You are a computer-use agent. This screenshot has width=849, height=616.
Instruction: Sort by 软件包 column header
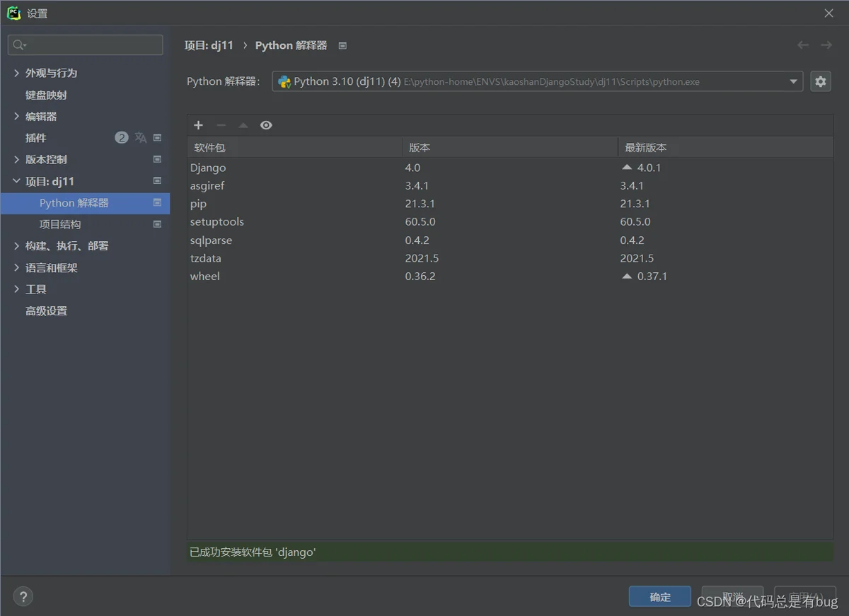[x=295, y=148]
